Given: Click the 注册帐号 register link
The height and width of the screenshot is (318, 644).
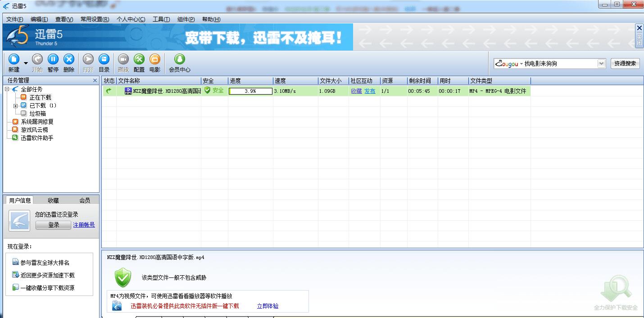Looking at the screenshot, I should 84,225.
